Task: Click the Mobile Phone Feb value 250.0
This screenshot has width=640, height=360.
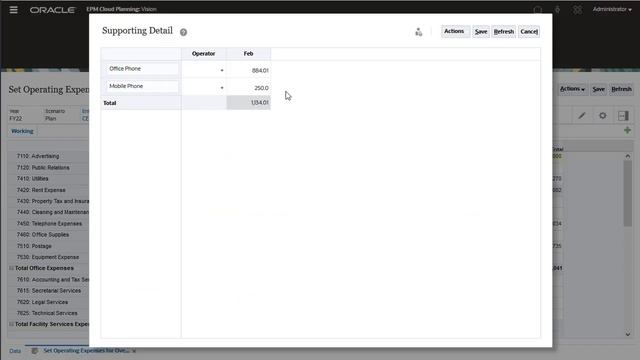Action: pyautogui.click(x=249, y=88)
